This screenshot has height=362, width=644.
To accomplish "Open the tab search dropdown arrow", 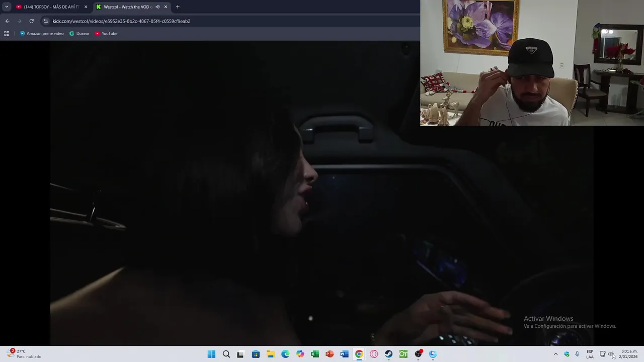I will click(7, 7).
